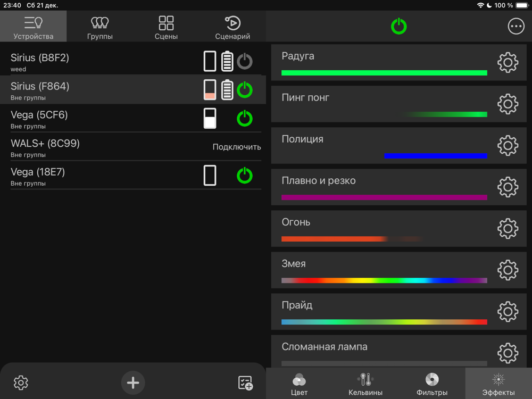
Task: Tap the Sirius (B8F2) battery icon
Action: click(x=227, y=61)
